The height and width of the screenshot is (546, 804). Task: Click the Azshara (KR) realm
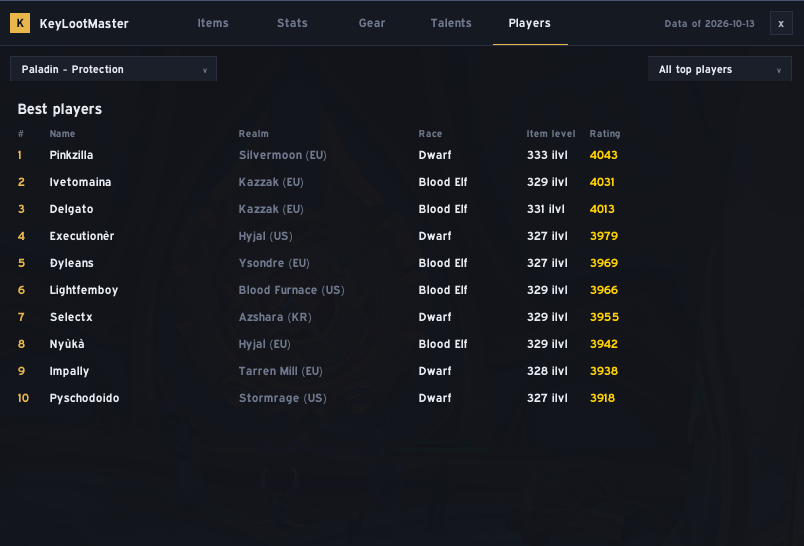[275, 317]
